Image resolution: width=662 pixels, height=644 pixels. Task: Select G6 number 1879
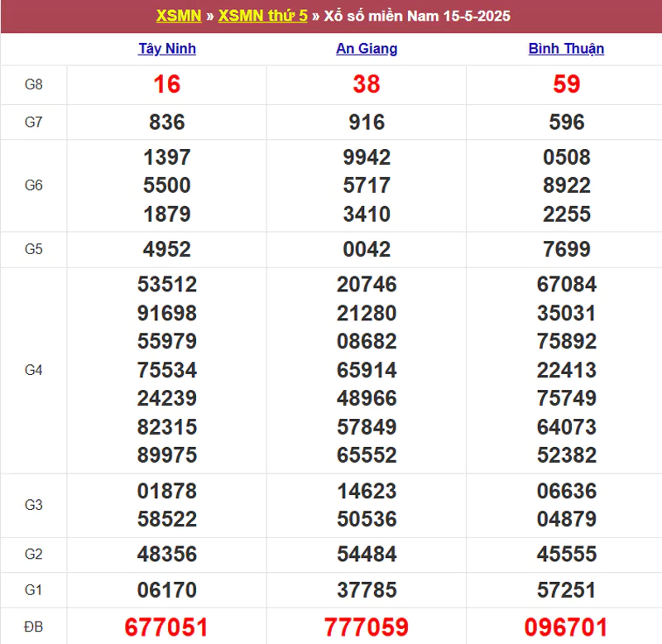(x=167, y=214)
